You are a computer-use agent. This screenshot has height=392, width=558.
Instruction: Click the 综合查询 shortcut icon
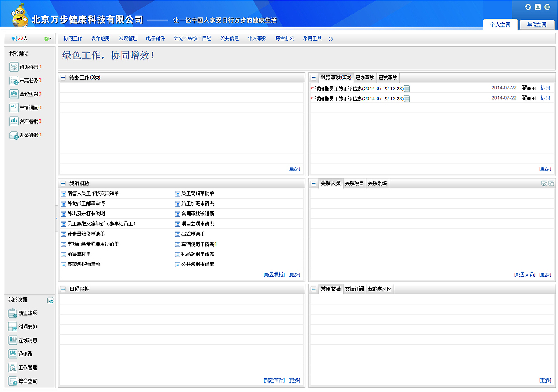point(13,381)
